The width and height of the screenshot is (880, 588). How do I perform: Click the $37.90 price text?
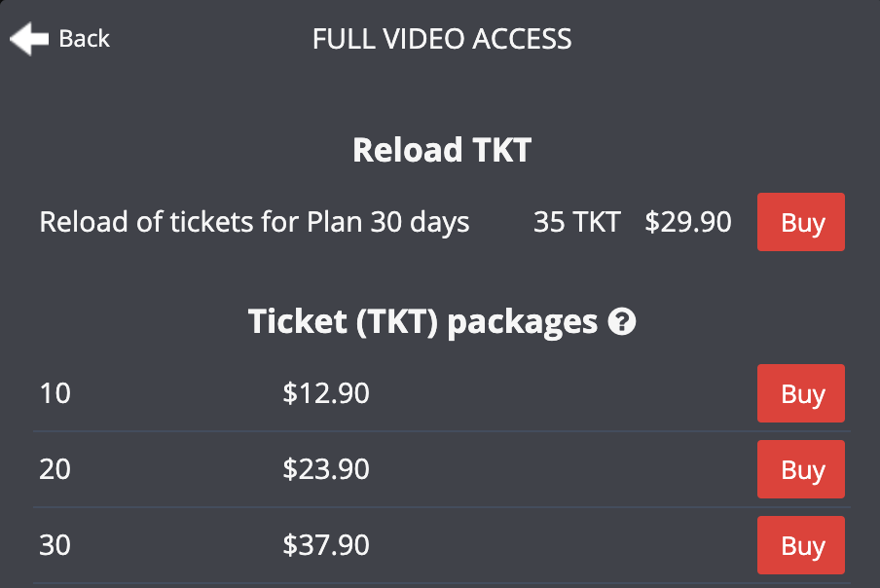[x=326, y=545]
